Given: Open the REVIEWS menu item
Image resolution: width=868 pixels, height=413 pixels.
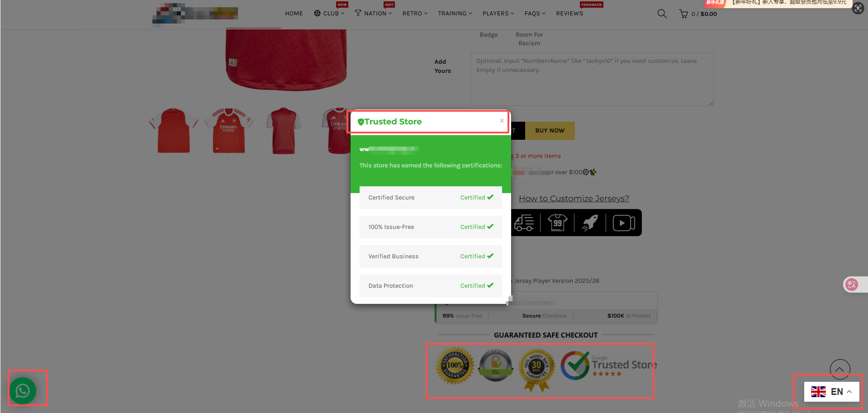Looking at the screenshot, I should click(x=569, y=14).
